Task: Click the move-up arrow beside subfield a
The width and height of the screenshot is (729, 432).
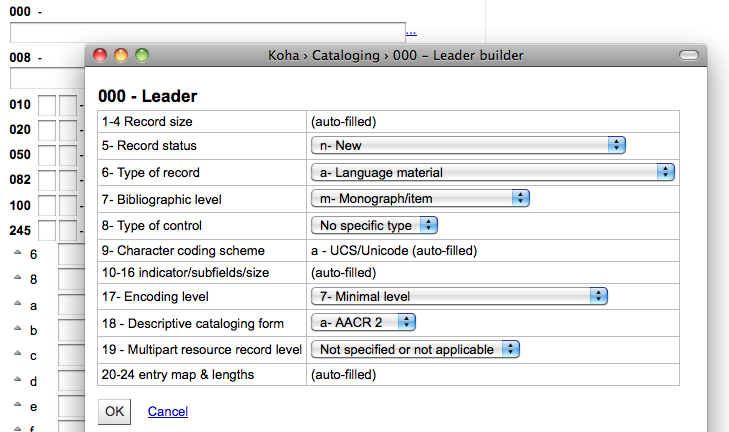Action: coord(17,305)
